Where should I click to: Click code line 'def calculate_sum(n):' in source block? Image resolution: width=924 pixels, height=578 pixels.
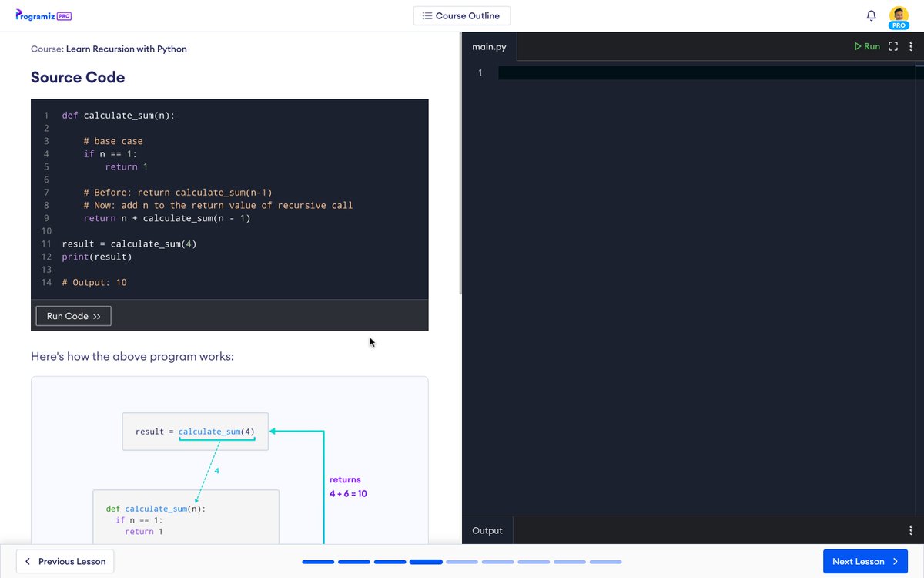pyautogui.click(x=119, y=115)
